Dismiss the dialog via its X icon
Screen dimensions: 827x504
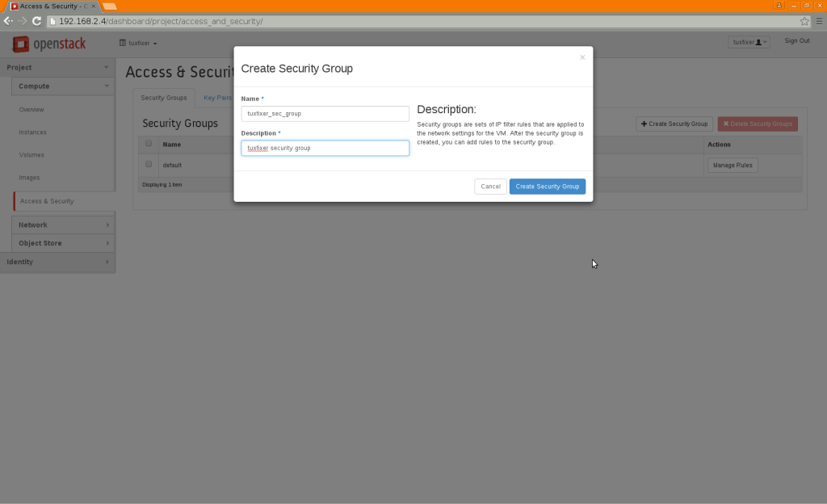point(582,57)
